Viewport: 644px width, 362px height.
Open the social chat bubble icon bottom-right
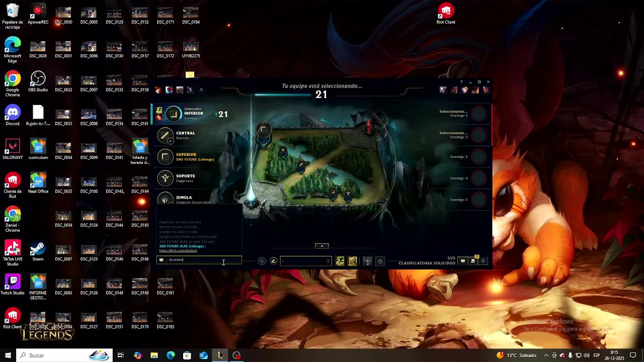click(x=463, y=261)
